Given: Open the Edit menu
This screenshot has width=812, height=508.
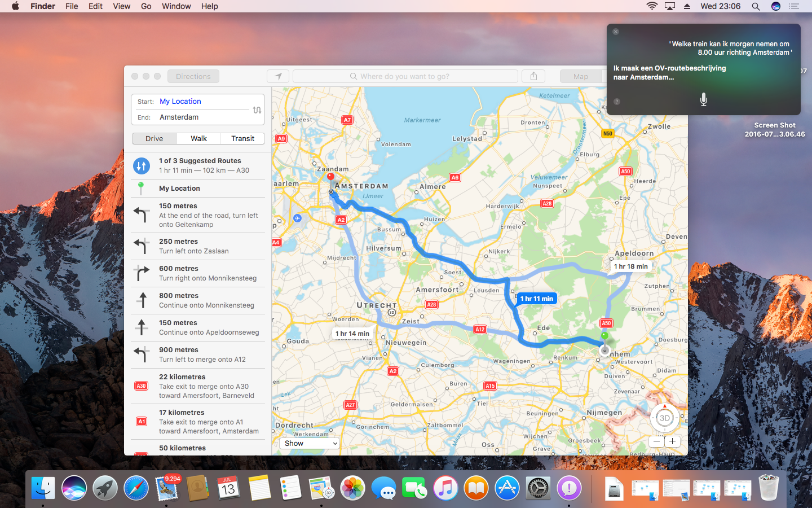Looking at the screenshot, I should click(95, 6).
